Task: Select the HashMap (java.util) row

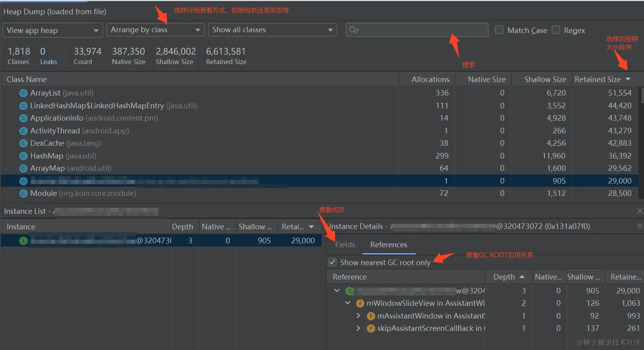Action: pyautogui.click(x=320, y=156)
